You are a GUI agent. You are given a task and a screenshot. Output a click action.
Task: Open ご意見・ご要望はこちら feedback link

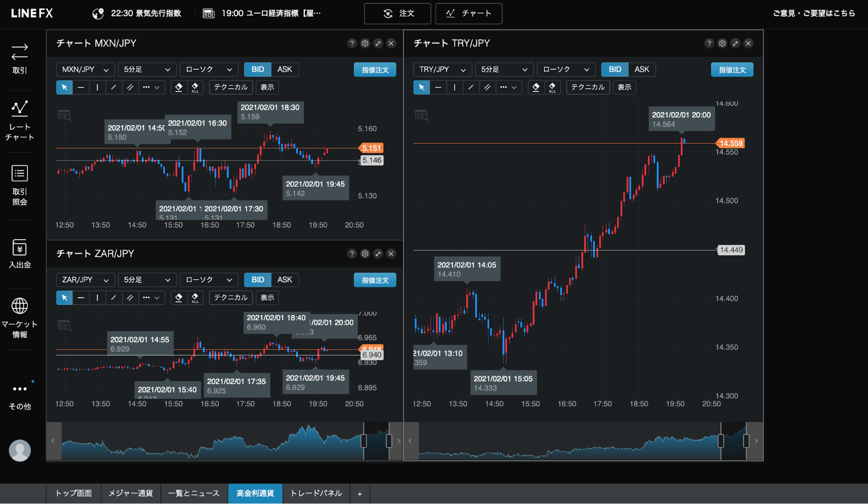tap(814, 13)
